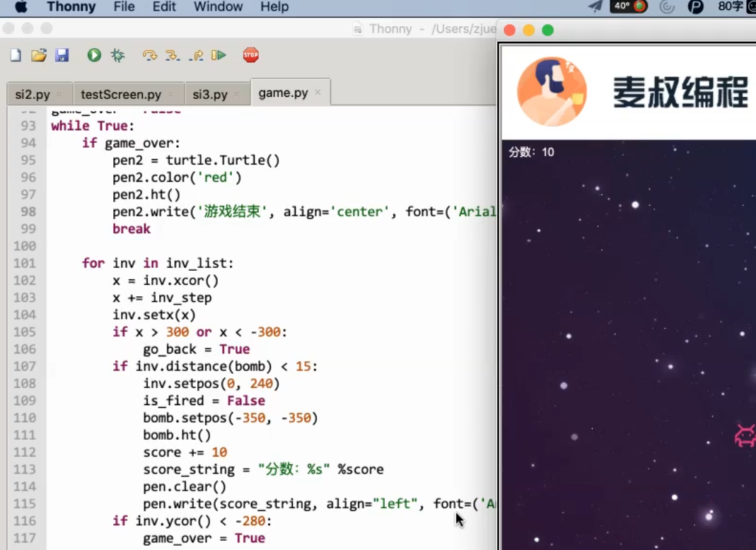Click the document icon in Thonny title

point(357,30)
